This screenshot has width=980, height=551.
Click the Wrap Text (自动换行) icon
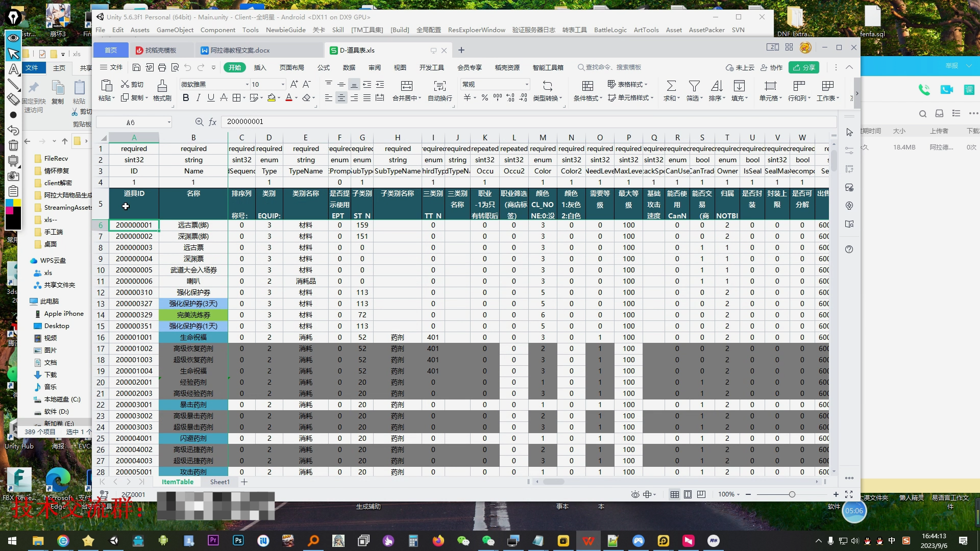pos(439,85)
